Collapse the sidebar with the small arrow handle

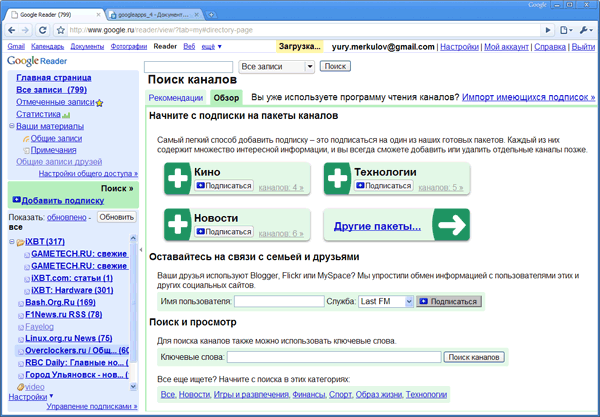141,250
